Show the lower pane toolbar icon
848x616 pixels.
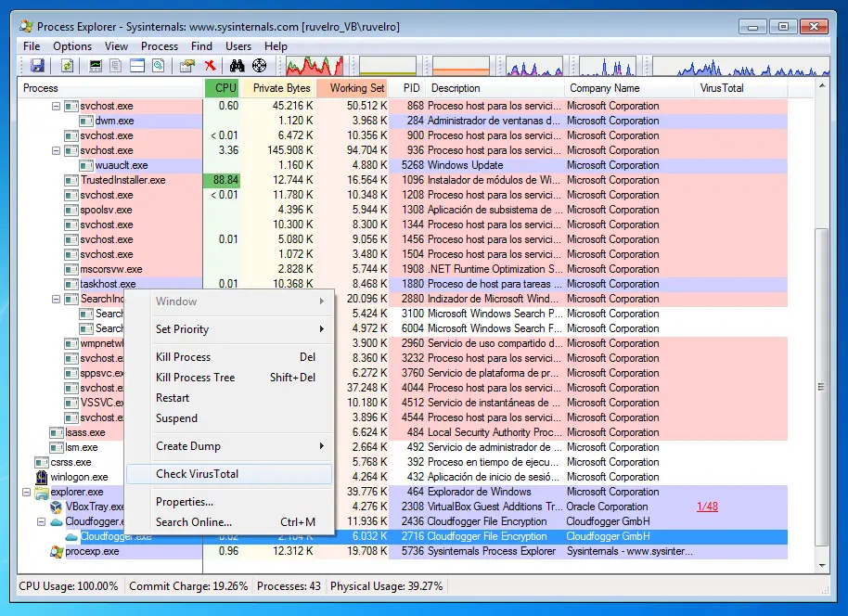(137, 66)
